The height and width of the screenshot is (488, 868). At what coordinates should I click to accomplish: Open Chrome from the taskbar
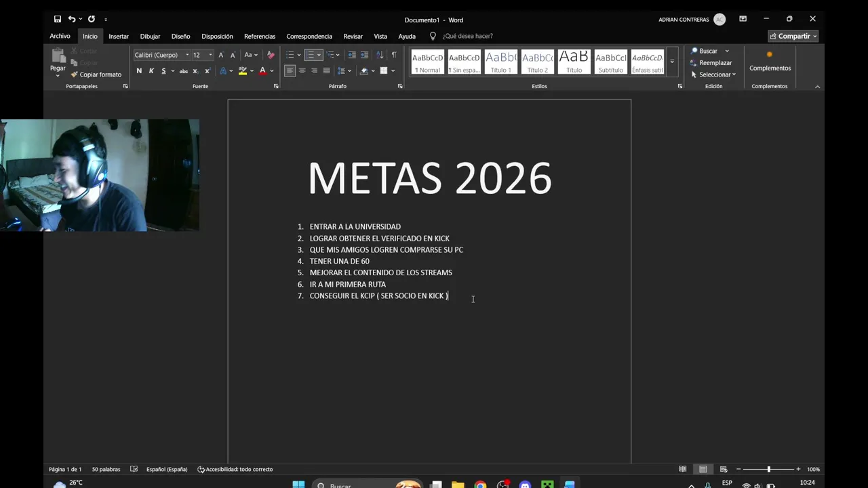click(480, 485)
